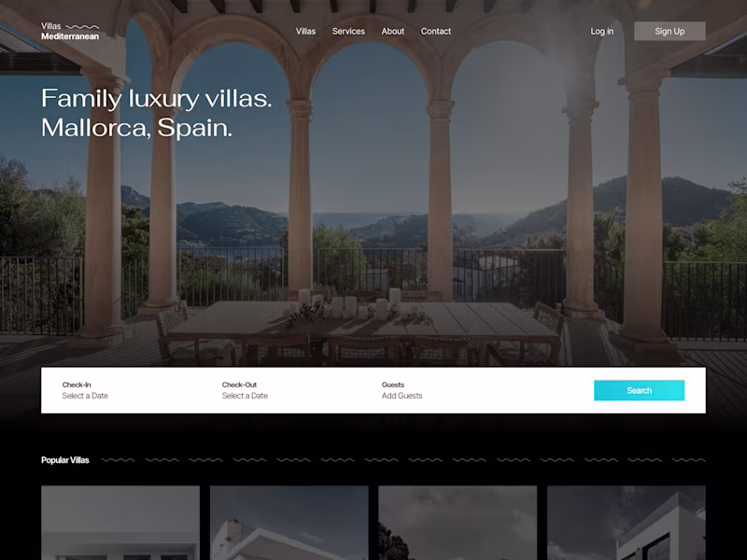Open the fourth popular villa thumbnail
747x560 pixels.
627,523
